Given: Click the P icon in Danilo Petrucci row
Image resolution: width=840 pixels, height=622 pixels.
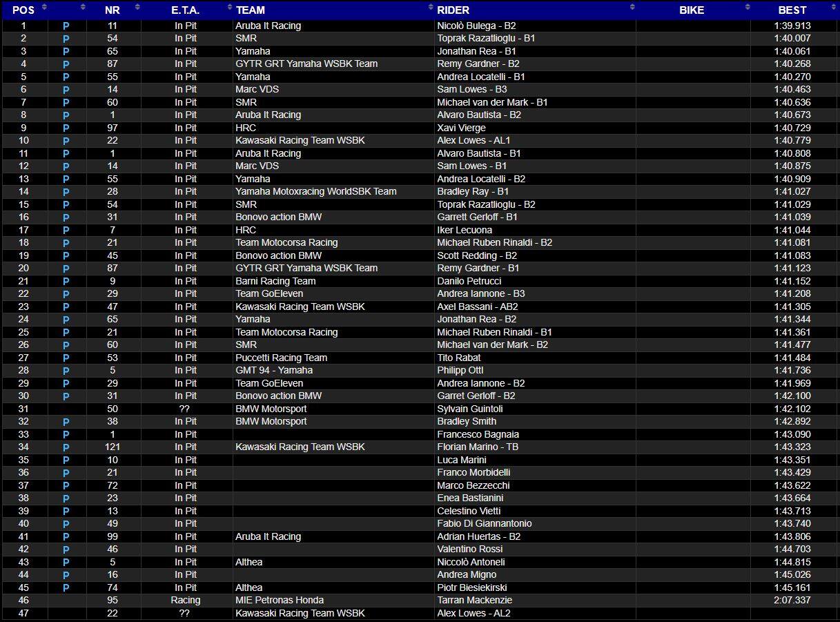Looking at the screenshot, I should pos(66,282).
